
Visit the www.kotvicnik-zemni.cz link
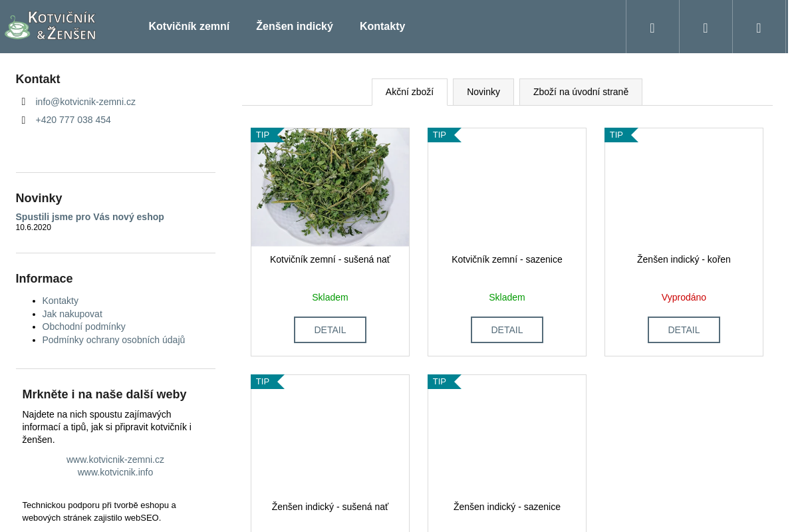pyautogui.click(x=115, y=460)
